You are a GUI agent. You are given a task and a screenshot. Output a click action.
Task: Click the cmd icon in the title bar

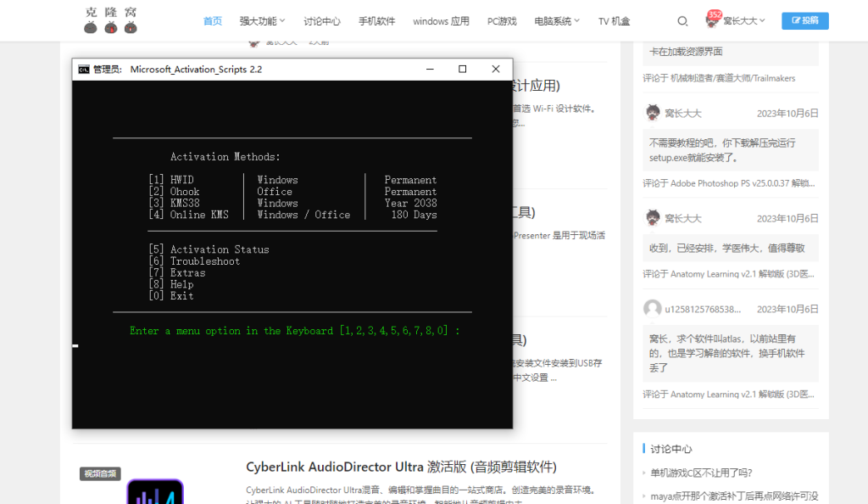click(84, 70)
